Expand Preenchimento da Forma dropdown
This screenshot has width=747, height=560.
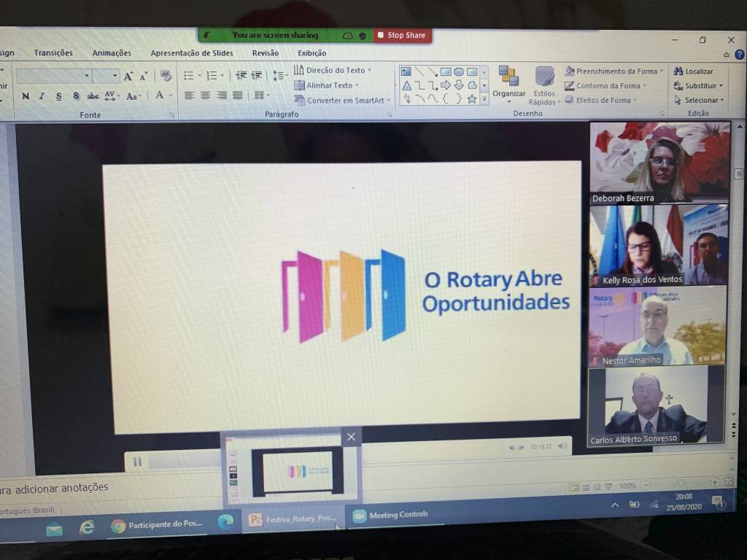point(662,71)
